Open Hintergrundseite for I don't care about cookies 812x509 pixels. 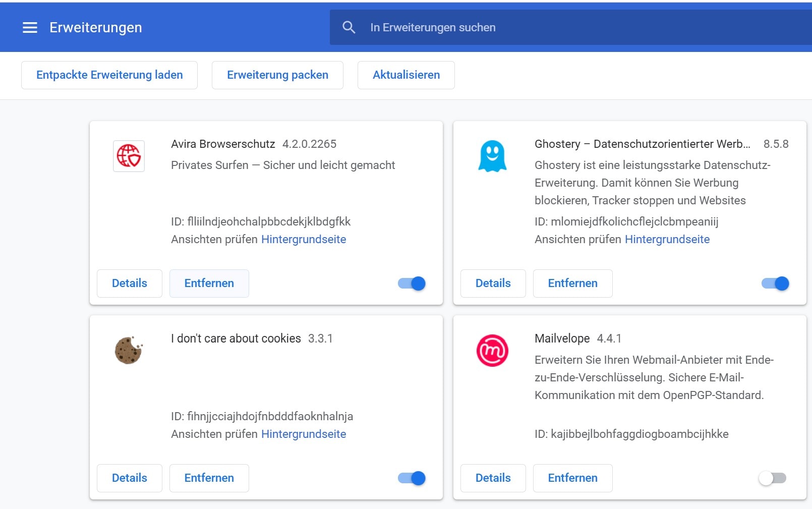pyautogui.click(x=304, y=434)
